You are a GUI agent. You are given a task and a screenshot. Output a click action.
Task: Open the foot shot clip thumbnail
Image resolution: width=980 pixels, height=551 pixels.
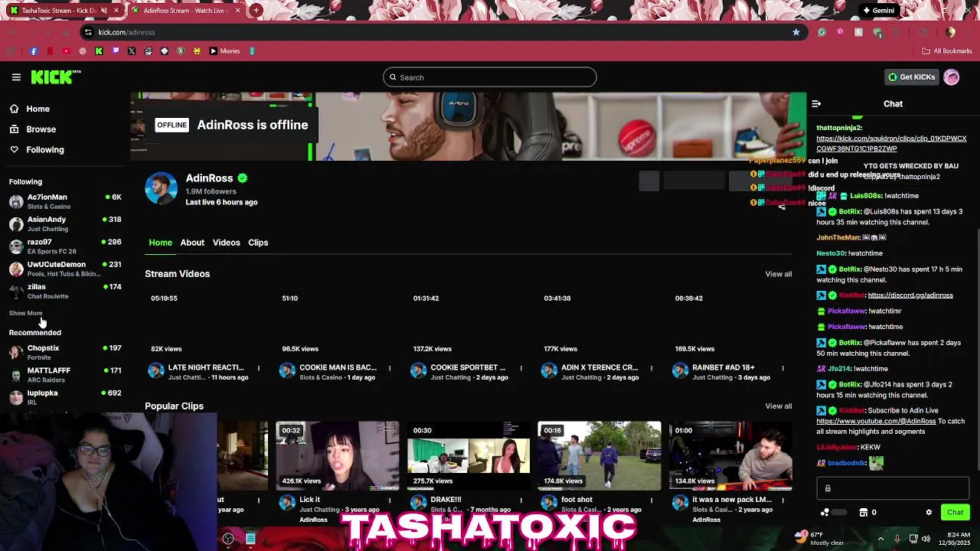[599, 456]
